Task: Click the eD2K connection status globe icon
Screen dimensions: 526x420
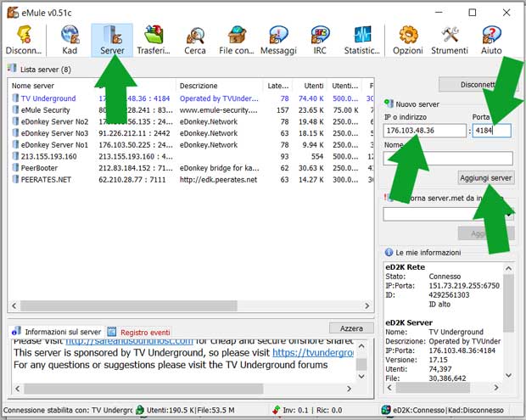Action: (386, 410)
